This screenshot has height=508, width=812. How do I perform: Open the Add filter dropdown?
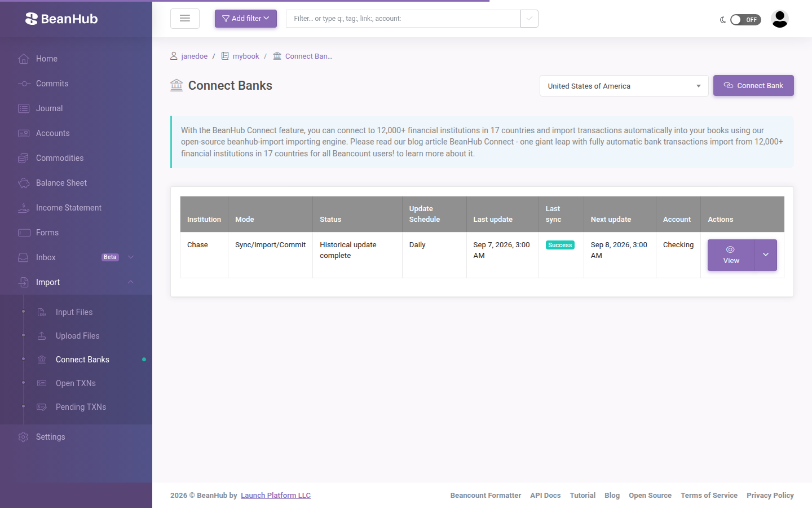(x=246, y=19)
